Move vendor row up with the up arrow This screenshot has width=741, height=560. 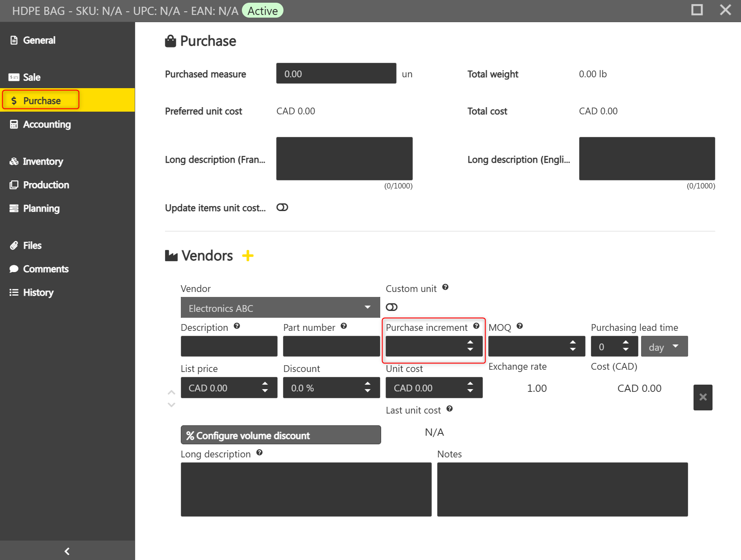click(x=171, y=392)
